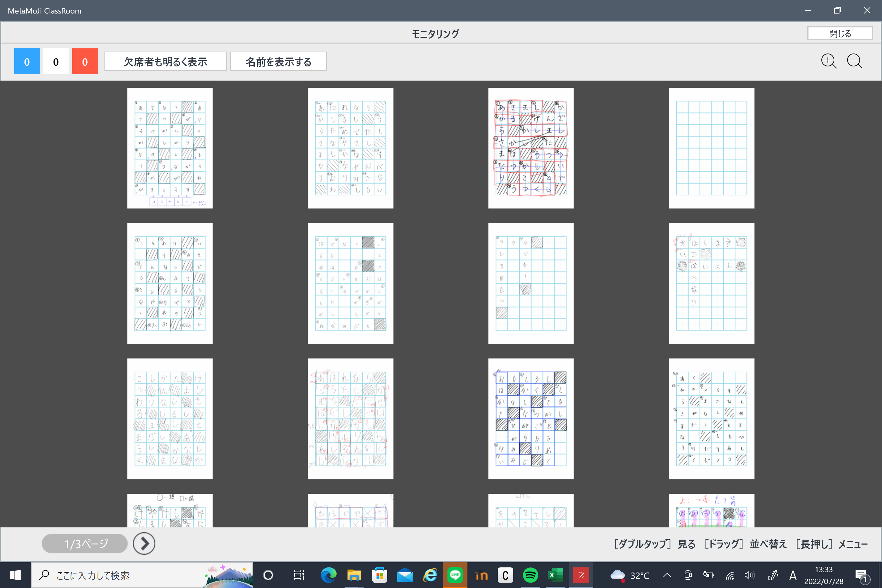This screenshot has width=882, height=588.
Task: Expand hidden system tray icons chevron
Action: 667,575
